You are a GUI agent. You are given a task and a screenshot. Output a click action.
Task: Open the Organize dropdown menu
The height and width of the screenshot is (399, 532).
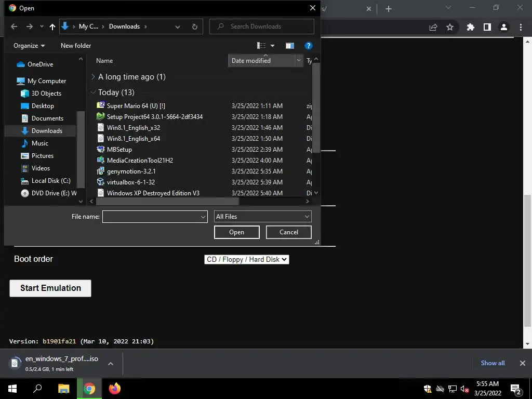[x=29, y=46]
